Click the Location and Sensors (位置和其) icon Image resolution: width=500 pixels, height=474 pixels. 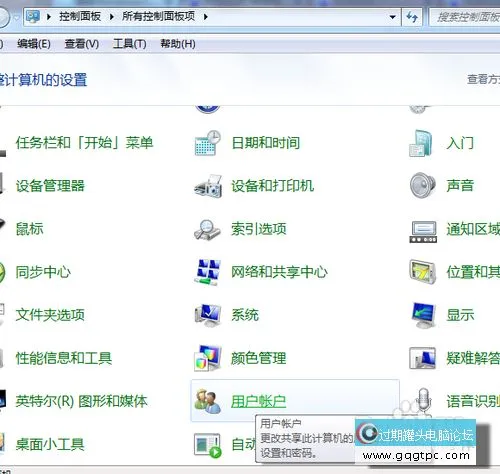(x=423, y=271)
